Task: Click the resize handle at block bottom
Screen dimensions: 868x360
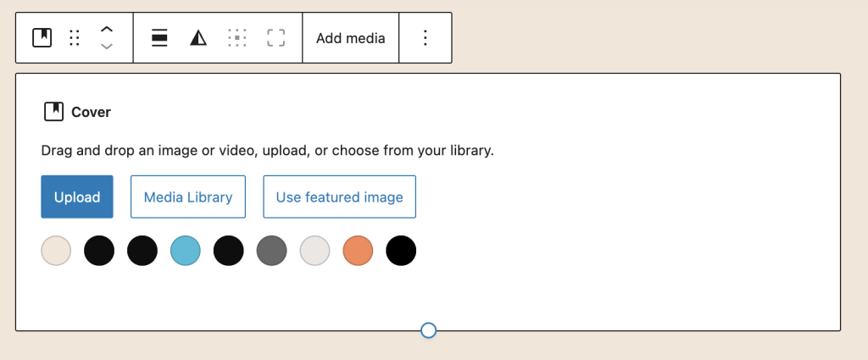Action: 429,330
